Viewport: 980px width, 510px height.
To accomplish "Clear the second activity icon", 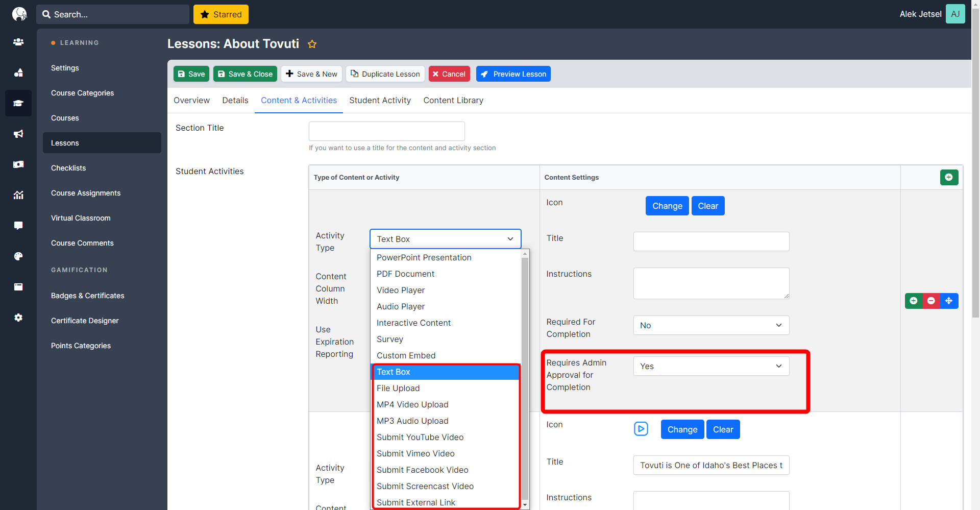I will tap(723, 429).
